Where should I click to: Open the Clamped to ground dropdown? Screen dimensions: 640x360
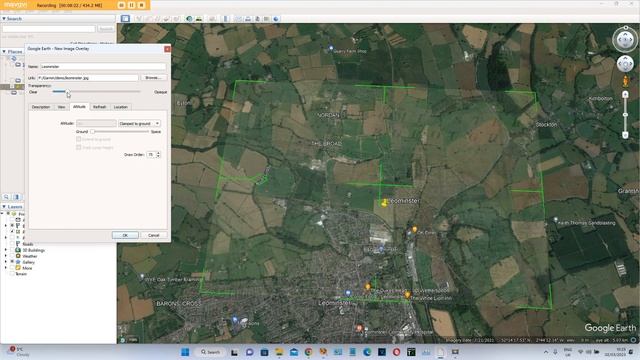pos(139,123)
